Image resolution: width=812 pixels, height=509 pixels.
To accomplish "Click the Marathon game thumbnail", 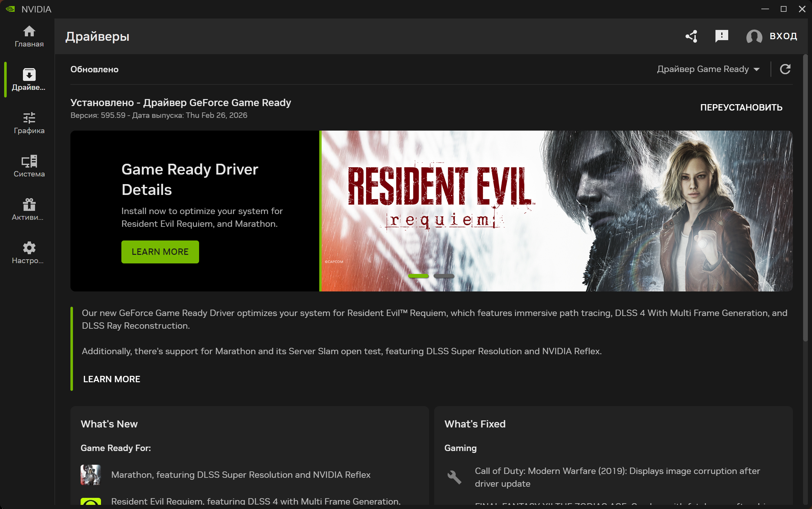I will 90,475.
